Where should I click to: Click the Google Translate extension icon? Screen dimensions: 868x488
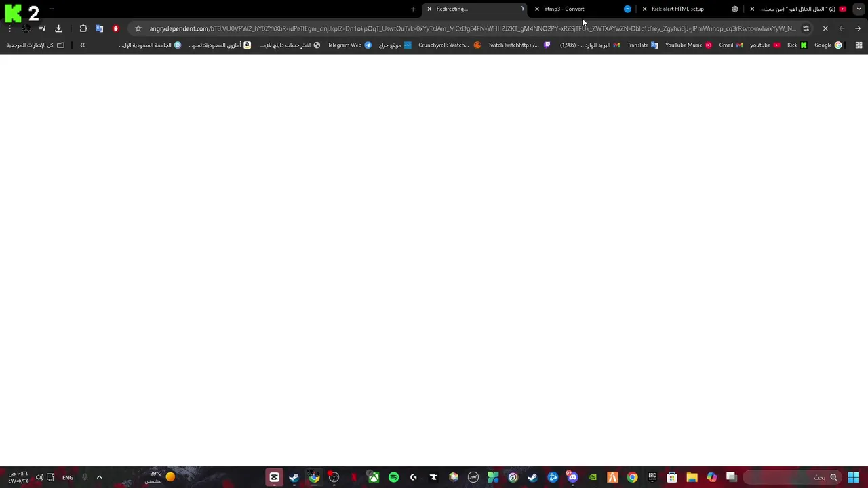pyautogui.click(x=100, y=28)
